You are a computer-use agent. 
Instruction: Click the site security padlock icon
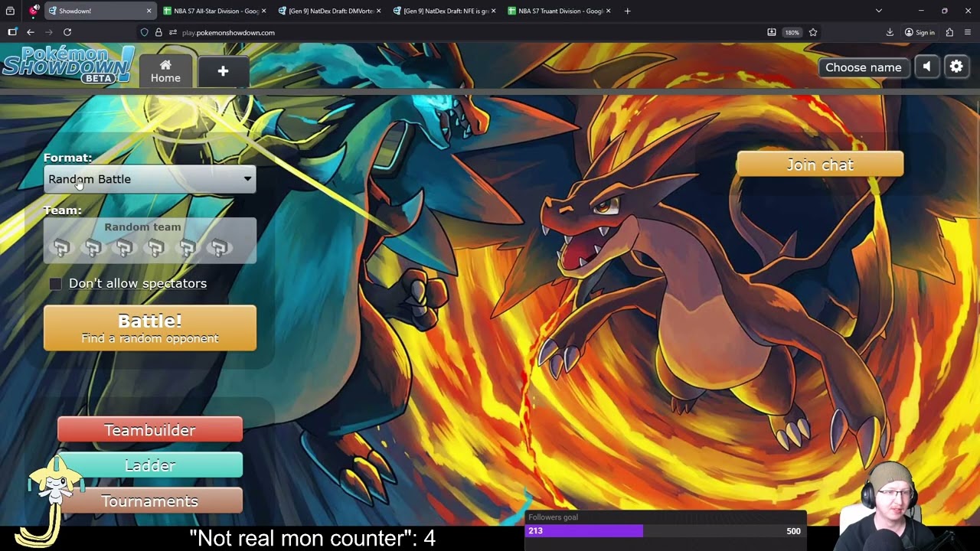tap(158, 32)
